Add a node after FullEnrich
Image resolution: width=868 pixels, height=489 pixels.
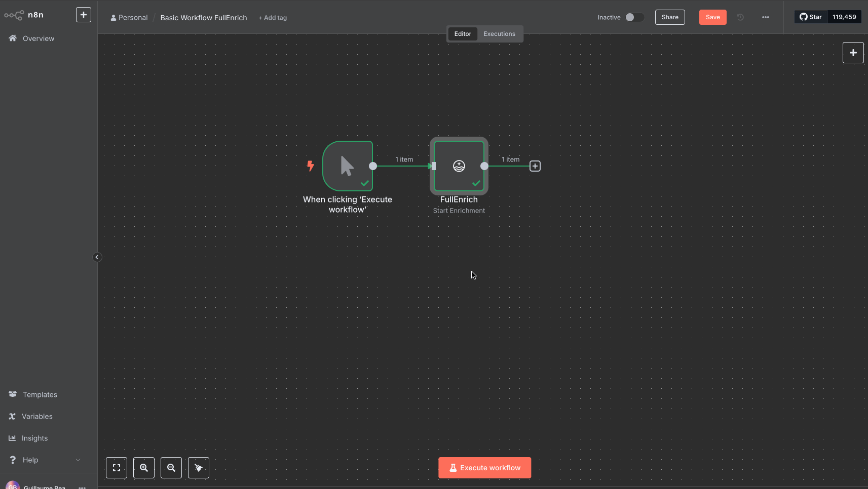point(535,166)
